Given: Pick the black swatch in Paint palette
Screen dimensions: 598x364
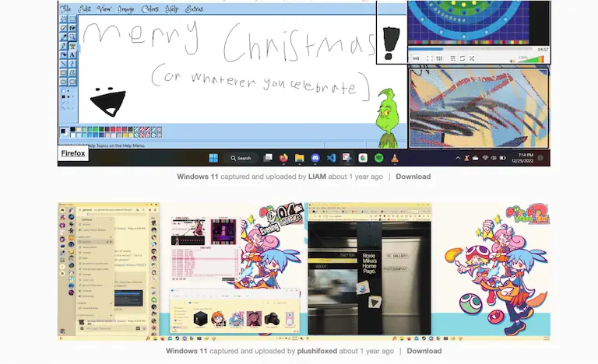Looking at the screenshot, I should [x=73, y=130].
